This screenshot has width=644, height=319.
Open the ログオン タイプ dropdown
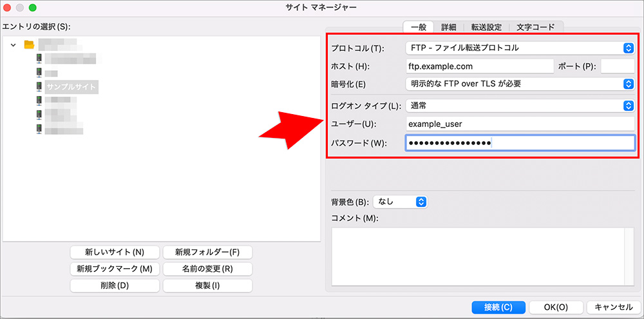(x=520, y=106)
